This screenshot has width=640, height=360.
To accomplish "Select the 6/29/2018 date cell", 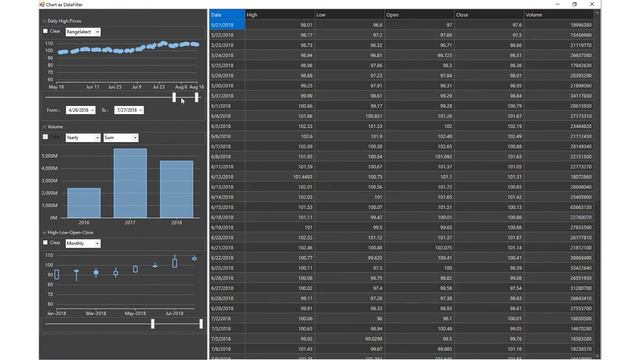I will [x=227, y=308].
